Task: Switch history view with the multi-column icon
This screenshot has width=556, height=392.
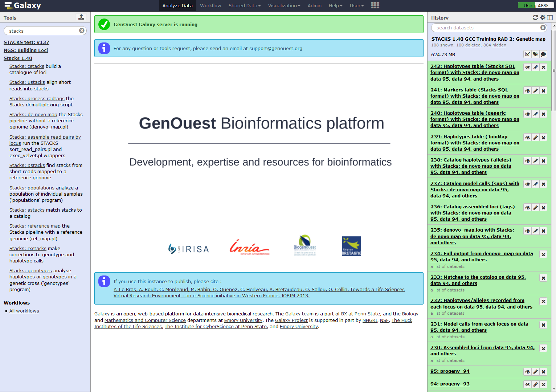Action: coord(550,17)
